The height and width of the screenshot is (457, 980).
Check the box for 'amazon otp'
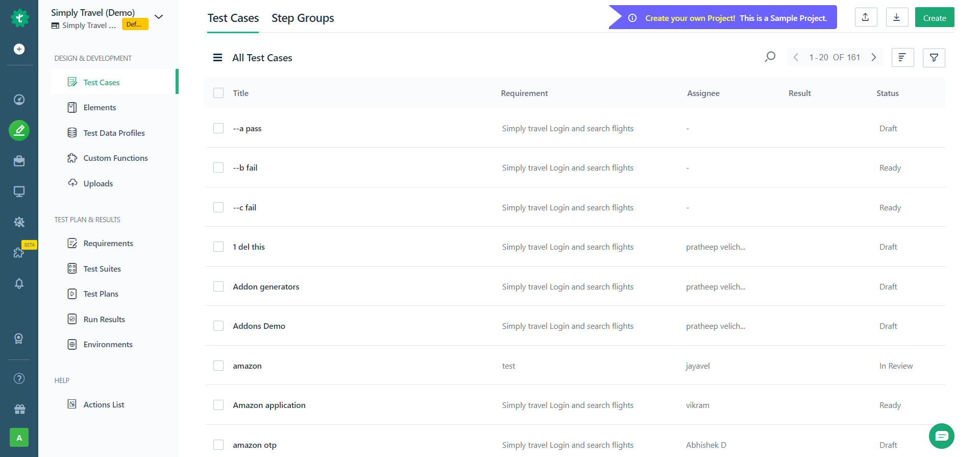(x=218, y=445)
